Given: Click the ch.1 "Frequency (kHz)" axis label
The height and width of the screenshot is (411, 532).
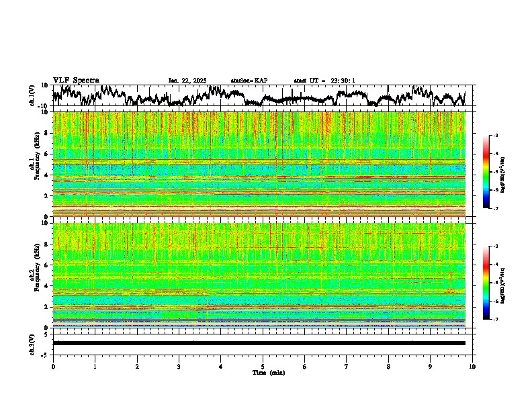Looking at the screenshot, I should pos(37,156).
